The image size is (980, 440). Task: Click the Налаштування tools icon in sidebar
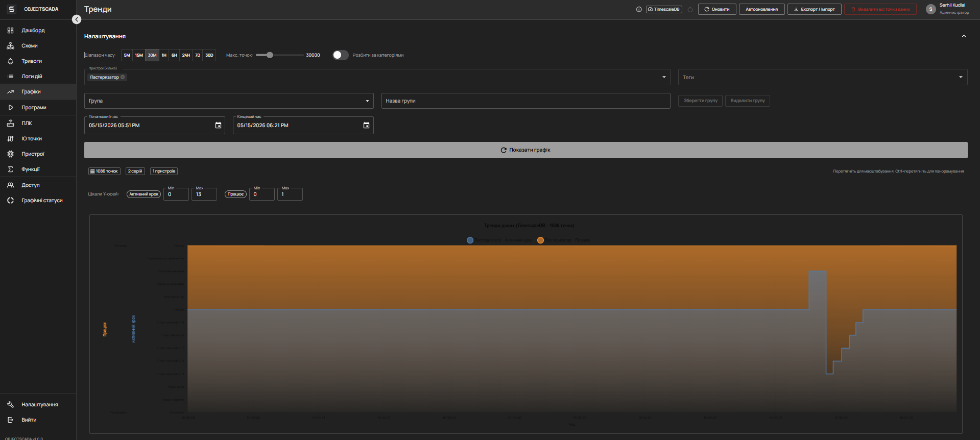[10, 405]
